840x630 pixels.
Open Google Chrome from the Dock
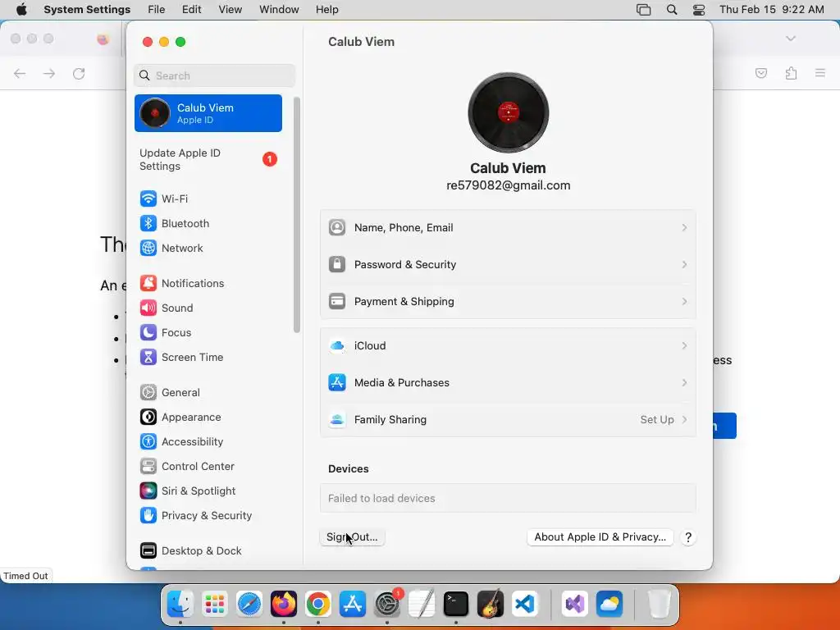[x=318, y=605]
